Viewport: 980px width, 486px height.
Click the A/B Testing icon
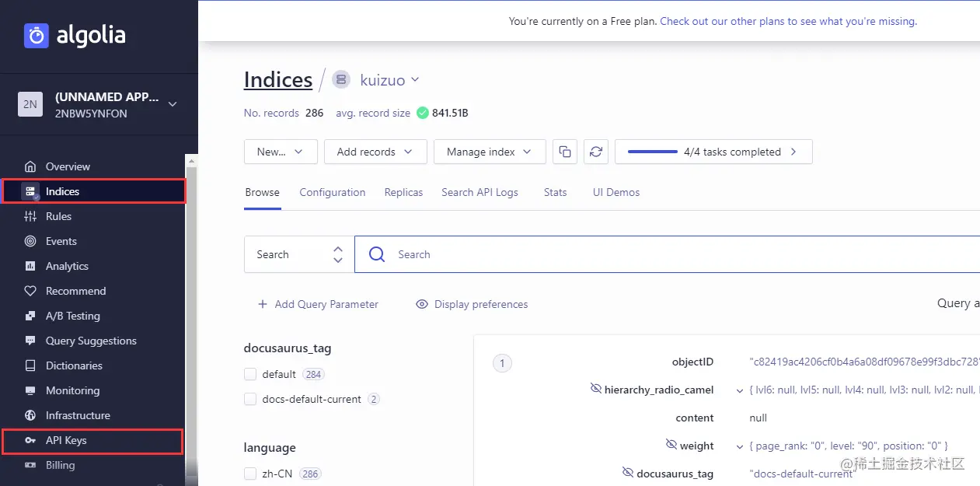(x=30, y=316)
